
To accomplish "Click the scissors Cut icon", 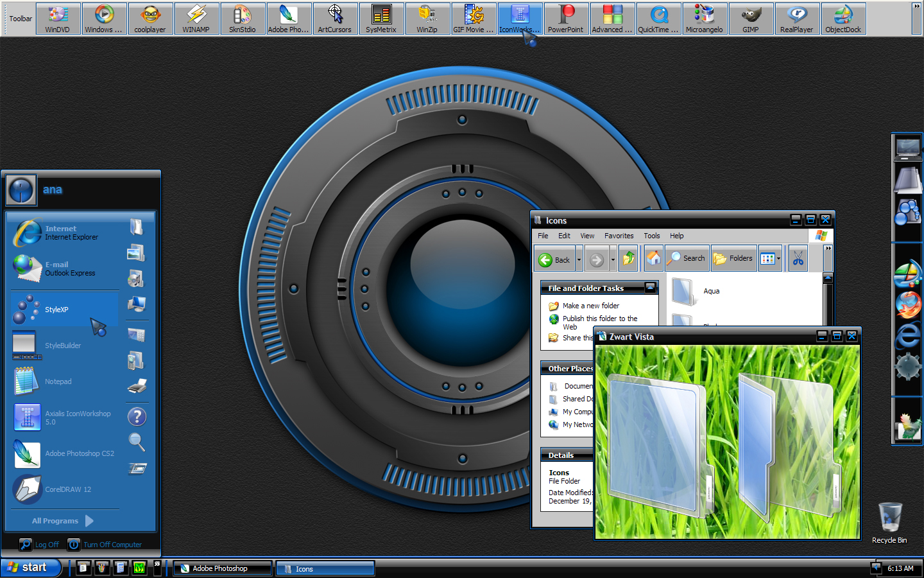I will coord(798,259).
